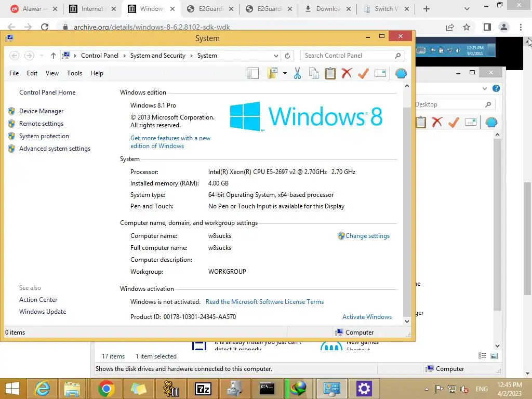Image resolution: width=532 pixels, height=399 pixels.
Task: Click the email envelope icon in System toolbar
Action: (380, 73)
